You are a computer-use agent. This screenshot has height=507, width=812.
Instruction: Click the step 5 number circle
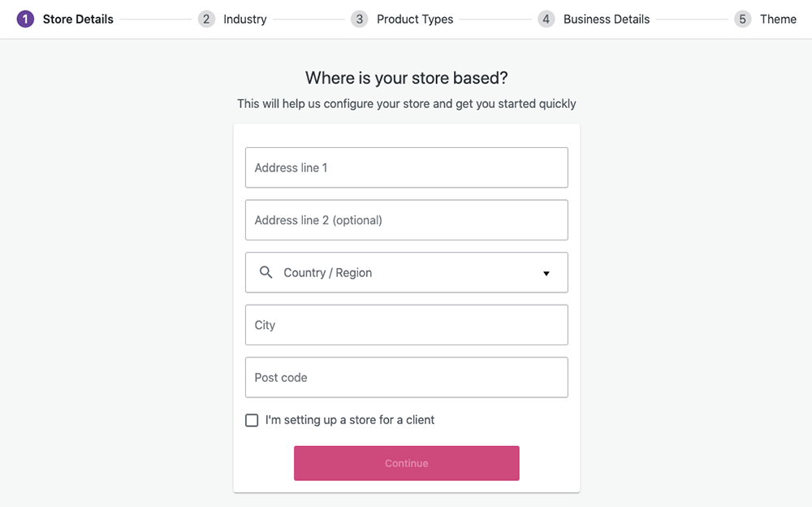[x=743, y=19]
